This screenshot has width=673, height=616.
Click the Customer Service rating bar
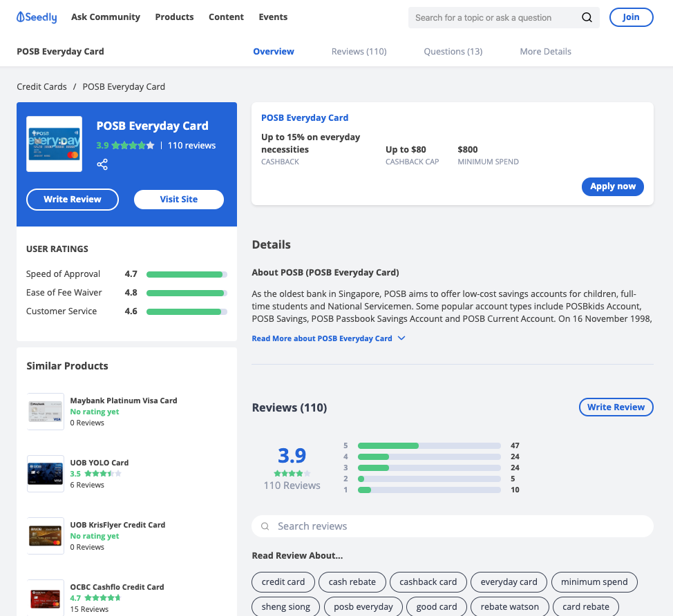(187, 312)
